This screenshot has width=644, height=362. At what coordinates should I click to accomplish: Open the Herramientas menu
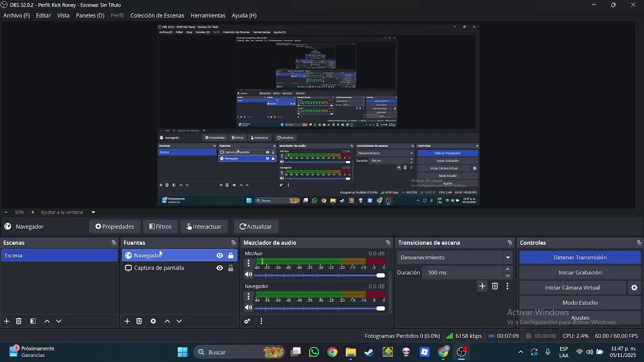click(x=208, y=16)
